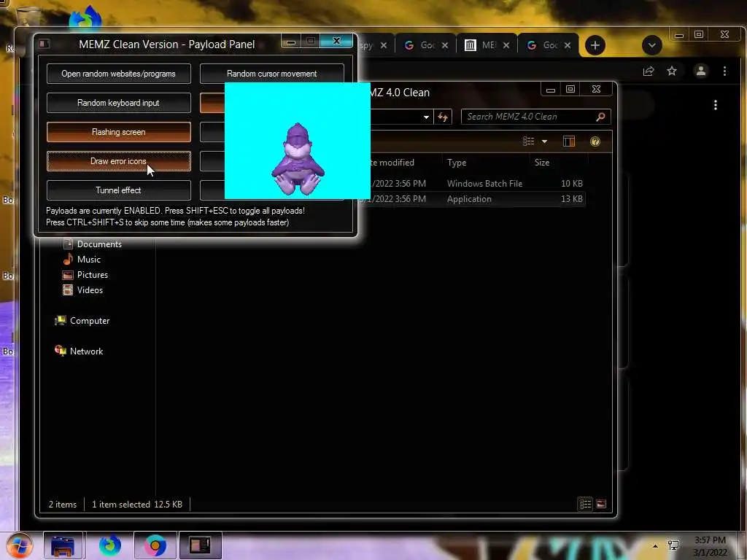Toggle the preview pane icon
Viewport: 747px width, 560px height.
(569, 141)
